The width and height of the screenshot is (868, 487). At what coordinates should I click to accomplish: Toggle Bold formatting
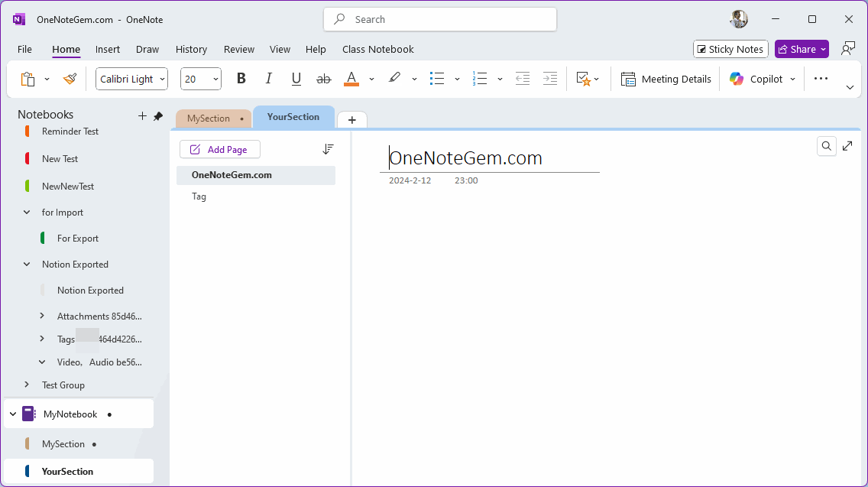pos(241,80)
